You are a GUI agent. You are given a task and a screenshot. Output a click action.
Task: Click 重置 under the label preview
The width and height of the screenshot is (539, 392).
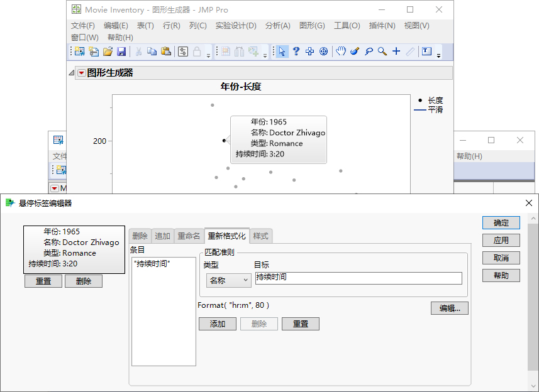[x=43, y=281]
